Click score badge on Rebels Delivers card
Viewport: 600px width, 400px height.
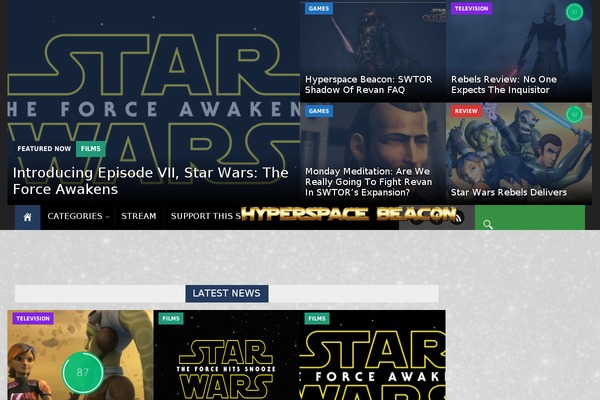(574, 114)
